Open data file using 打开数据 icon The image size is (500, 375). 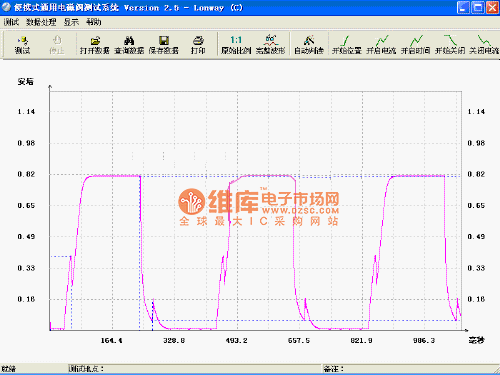(95, 45)
